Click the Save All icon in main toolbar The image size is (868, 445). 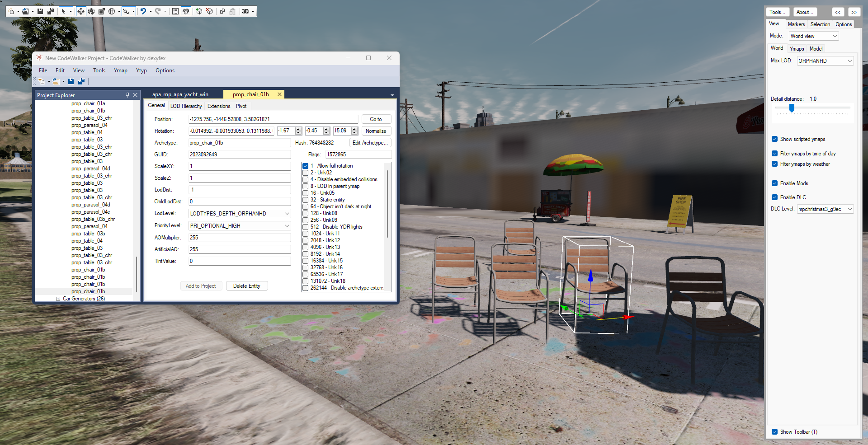click(51, 11)
